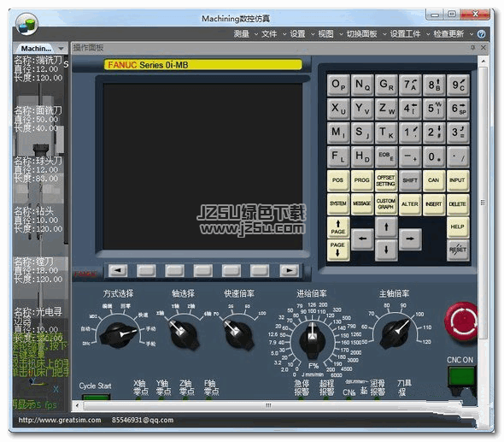
Task: Click the left arrow cursor key
Action: pos(362,239)
